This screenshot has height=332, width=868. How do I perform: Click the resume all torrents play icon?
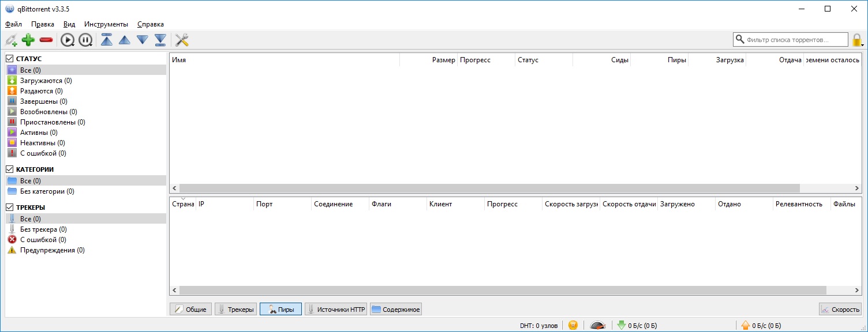coord(68,40)
